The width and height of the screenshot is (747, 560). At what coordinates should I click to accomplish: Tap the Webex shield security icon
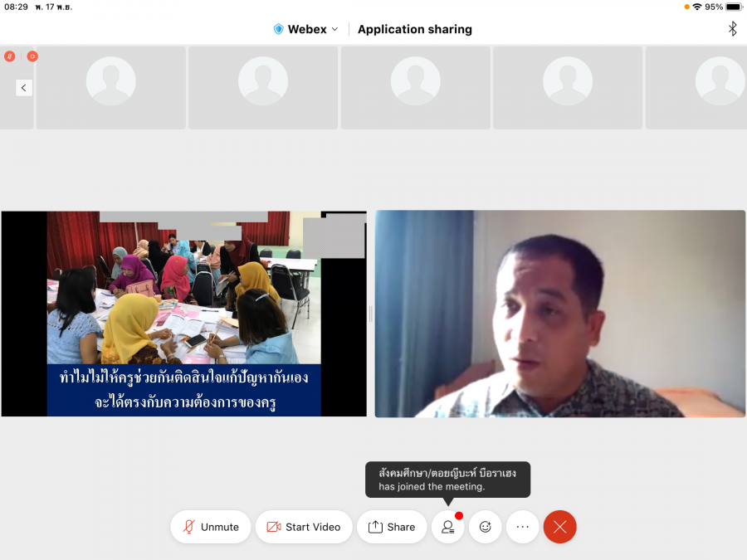click(x=278, y=29)
